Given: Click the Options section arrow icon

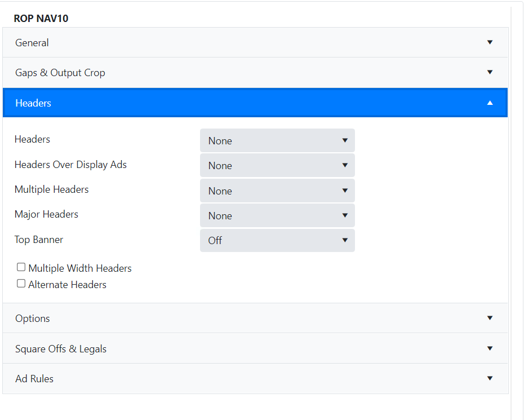Looking at the screenshot, I should [490, 318].
